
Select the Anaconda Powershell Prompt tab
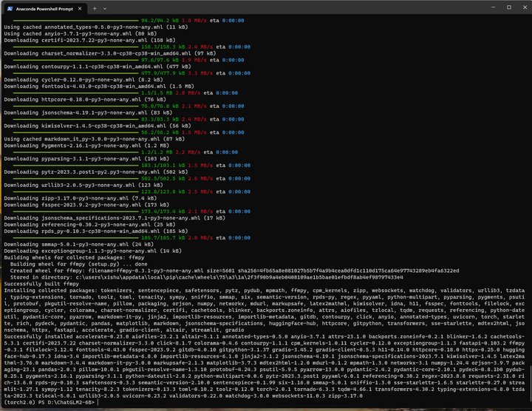44,8
